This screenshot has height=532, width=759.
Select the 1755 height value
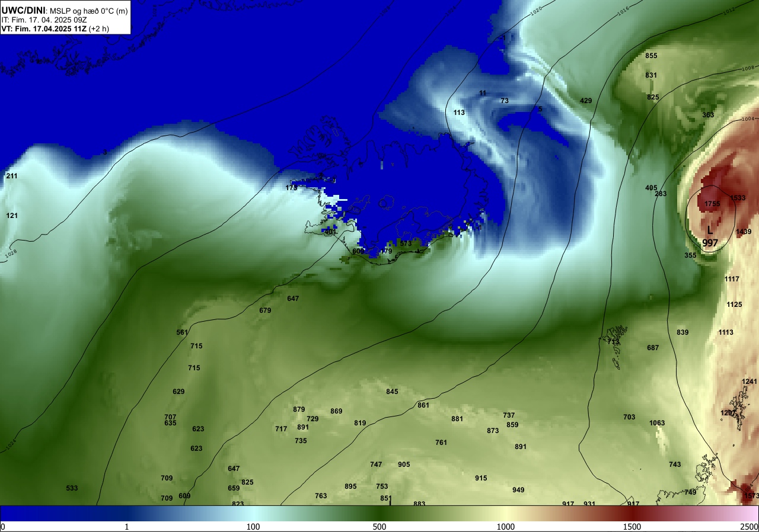pos(712,204)
